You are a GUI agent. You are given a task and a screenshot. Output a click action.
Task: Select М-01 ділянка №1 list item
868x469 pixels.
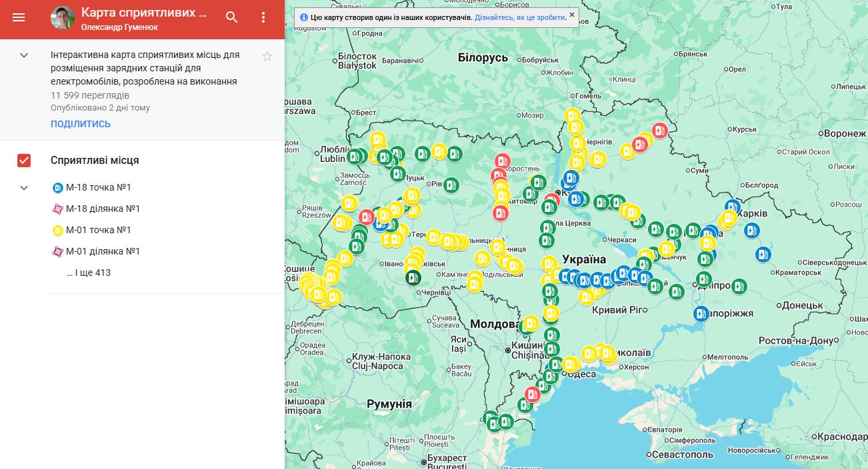(103, 251)
